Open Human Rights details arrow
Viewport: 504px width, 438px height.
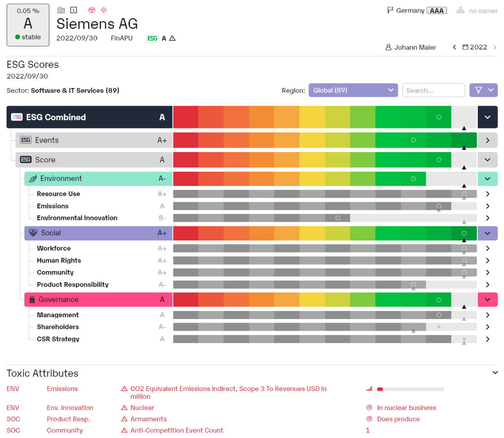coord(488,261)
